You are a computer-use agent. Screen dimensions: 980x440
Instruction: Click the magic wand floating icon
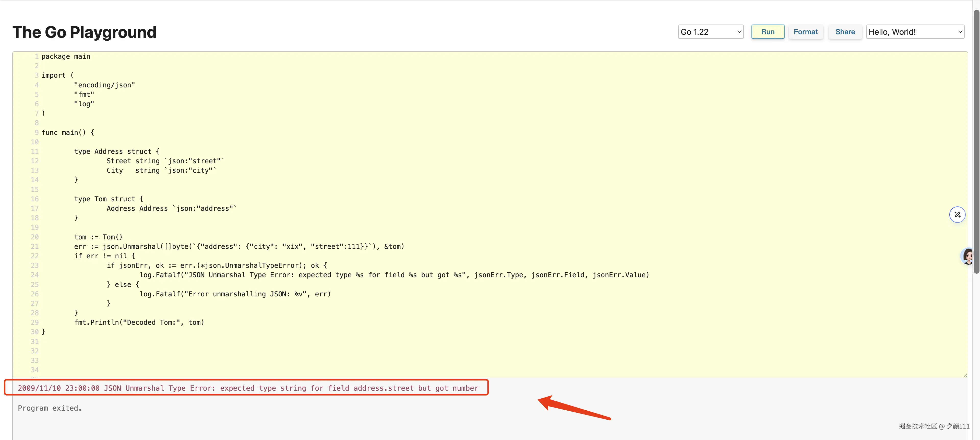pyautogui.click(x=957, y=215)
